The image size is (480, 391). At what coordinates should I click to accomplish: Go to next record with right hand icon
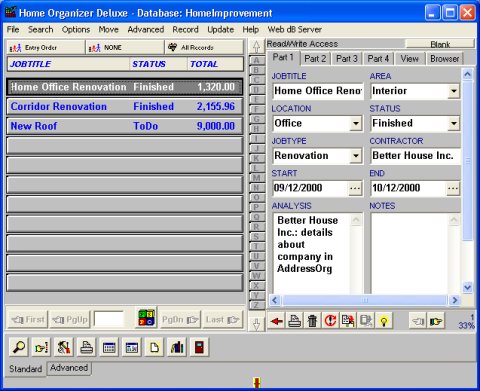click(x=436, y=321)
